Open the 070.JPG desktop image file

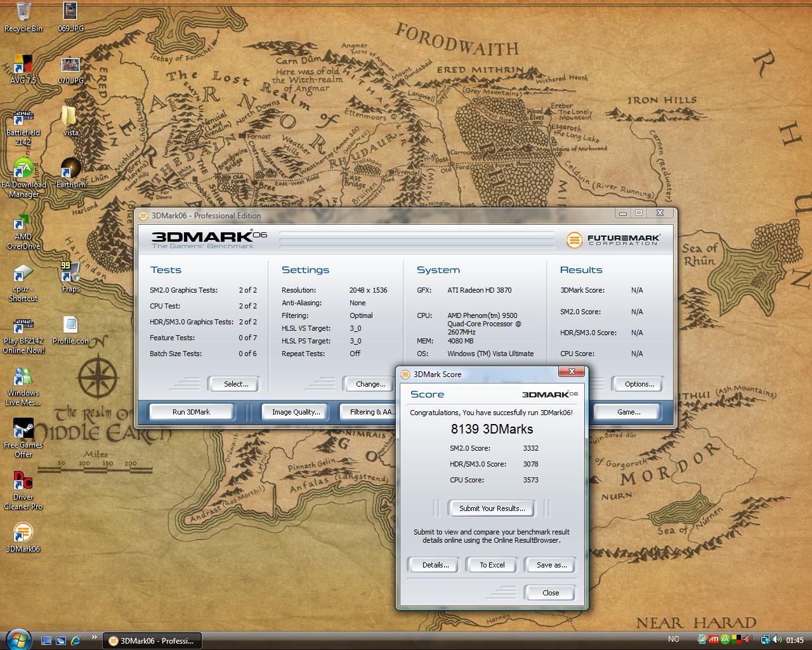tap(70, 69)
